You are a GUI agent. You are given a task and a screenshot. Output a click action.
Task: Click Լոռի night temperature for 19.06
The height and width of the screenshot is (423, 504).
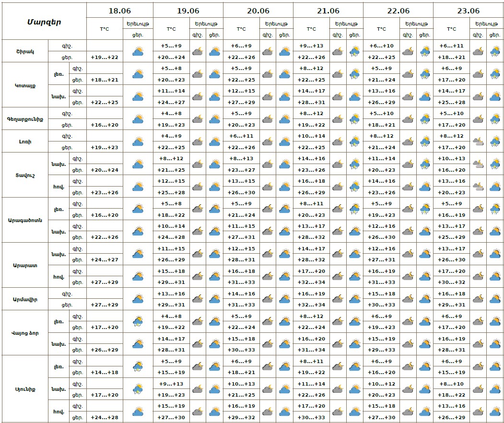[171, 136]
